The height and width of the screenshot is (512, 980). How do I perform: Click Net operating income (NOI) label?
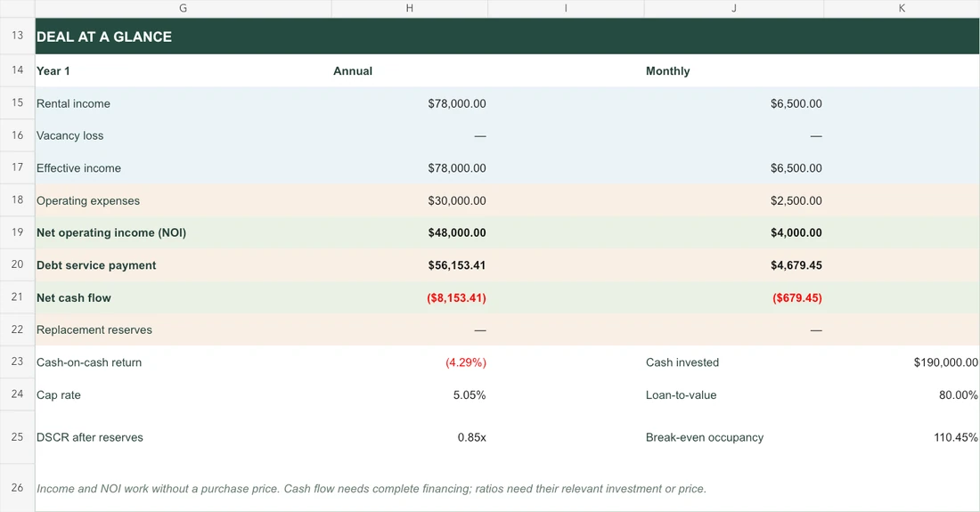[111, 232]
